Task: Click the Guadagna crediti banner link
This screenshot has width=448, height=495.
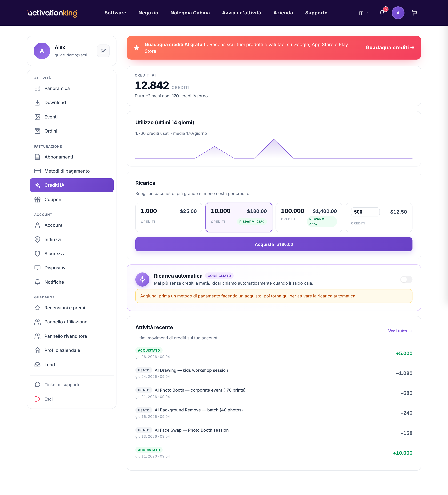Action: (x=390, y=48)
